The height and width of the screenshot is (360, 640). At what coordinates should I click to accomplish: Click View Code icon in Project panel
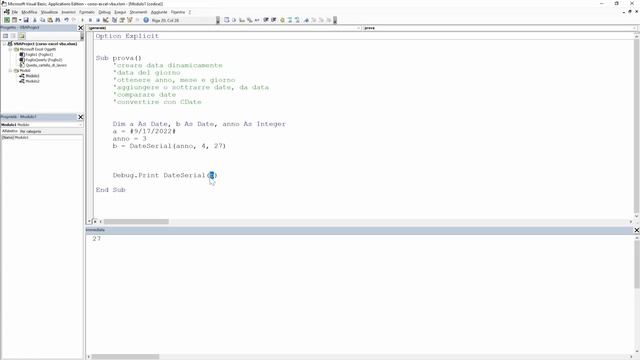pyautogui.click(x=5, y=36)
